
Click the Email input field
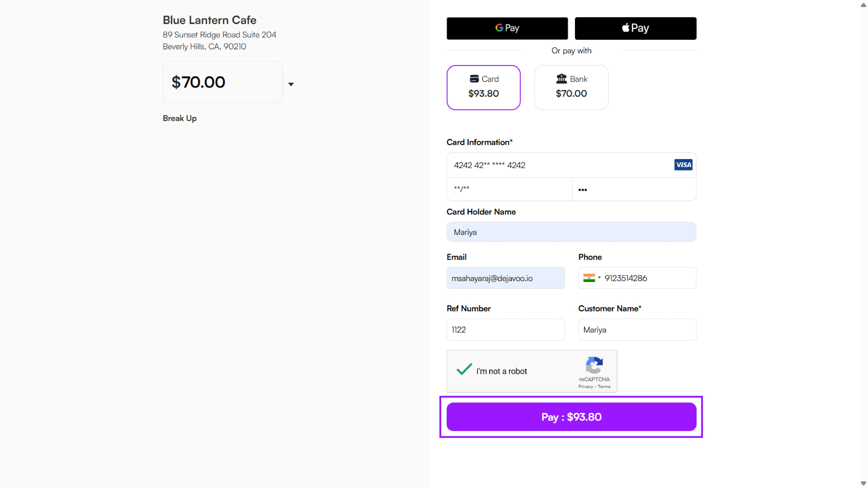505,278
